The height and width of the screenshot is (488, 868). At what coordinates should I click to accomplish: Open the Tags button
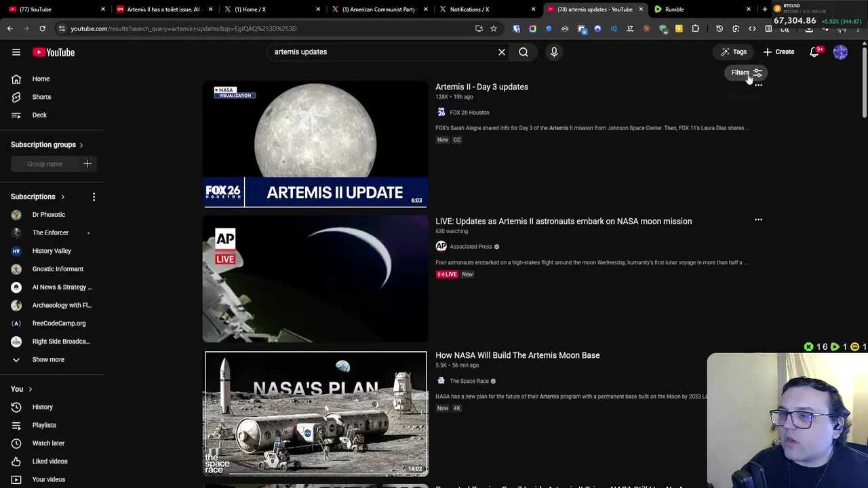click(x=734, y=52)
